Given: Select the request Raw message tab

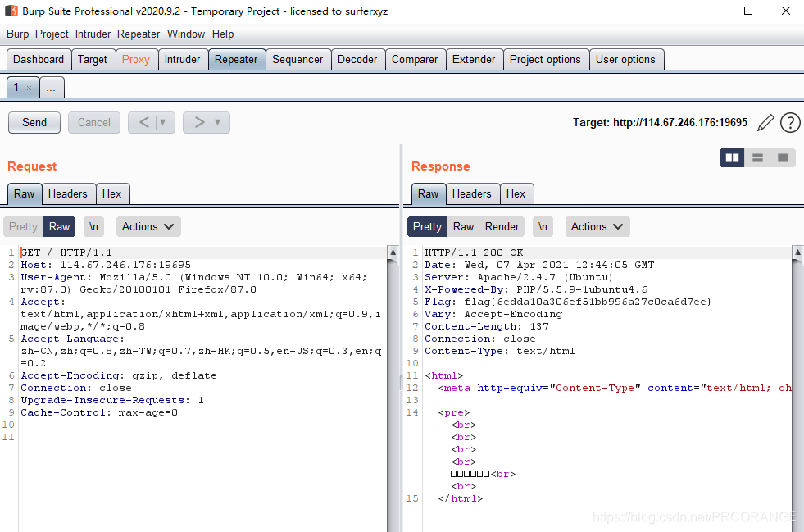Looking at the screenshot, I should (x=24, y=194).
